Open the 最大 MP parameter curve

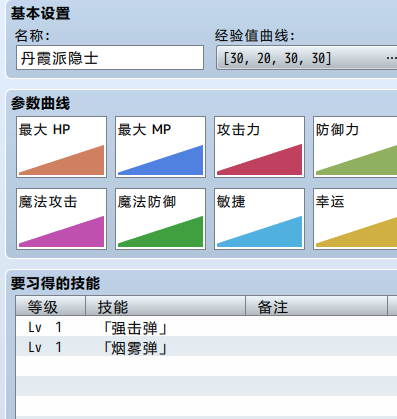point(160,147)
